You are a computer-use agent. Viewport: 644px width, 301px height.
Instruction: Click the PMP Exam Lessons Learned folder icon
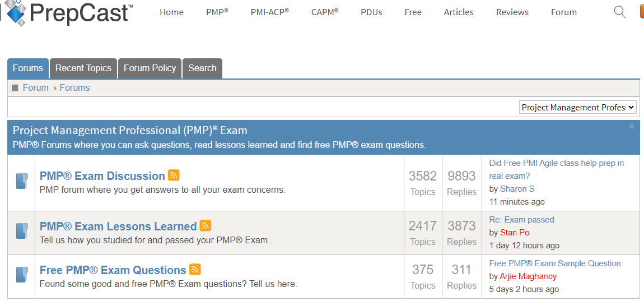pyautogui.click(x=22, y=231)
